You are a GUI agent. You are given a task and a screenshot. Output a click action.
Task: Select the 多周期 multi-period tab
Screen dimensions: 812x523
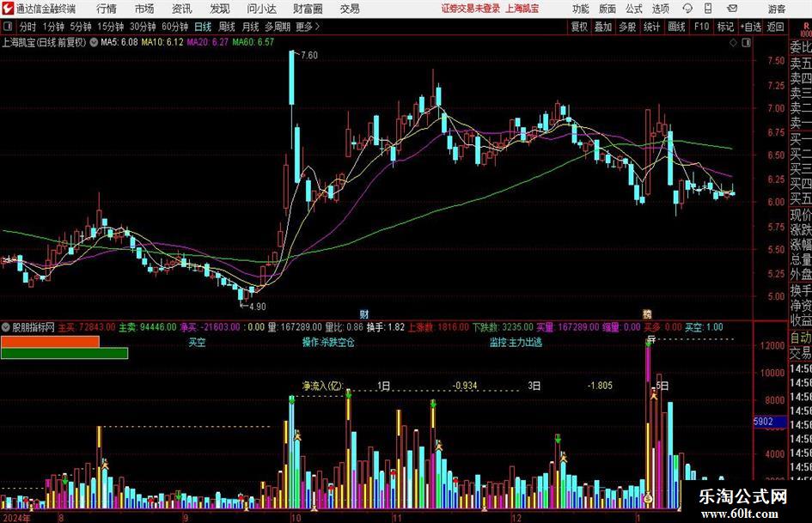point(278,27)
